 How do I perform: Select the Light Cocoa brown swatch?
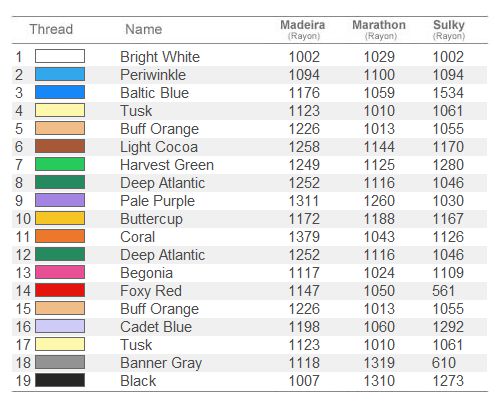click(60, 146)
